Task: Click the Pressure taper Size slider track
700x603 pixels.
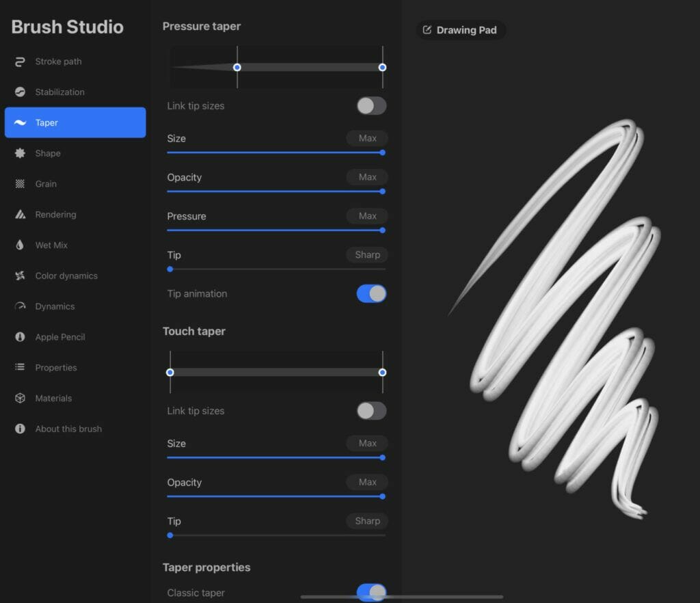Action: click(276, 152)
